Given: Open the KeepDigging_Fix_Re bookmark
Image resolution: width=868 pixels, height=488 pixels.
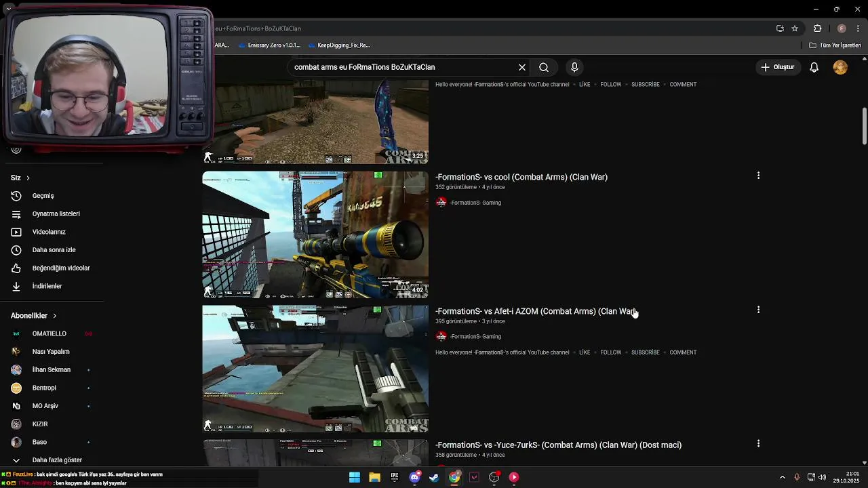Looking at the screenshot, I should click(338, 45).
